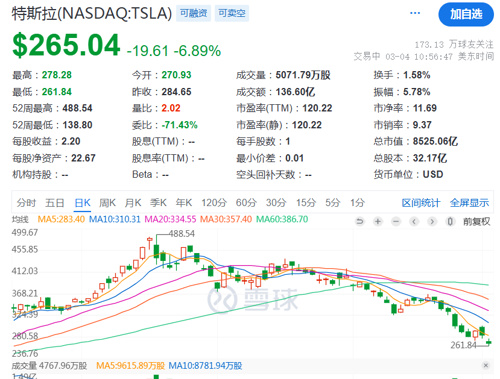Open 全屏显示 fullscreen chart

[469, 202]
